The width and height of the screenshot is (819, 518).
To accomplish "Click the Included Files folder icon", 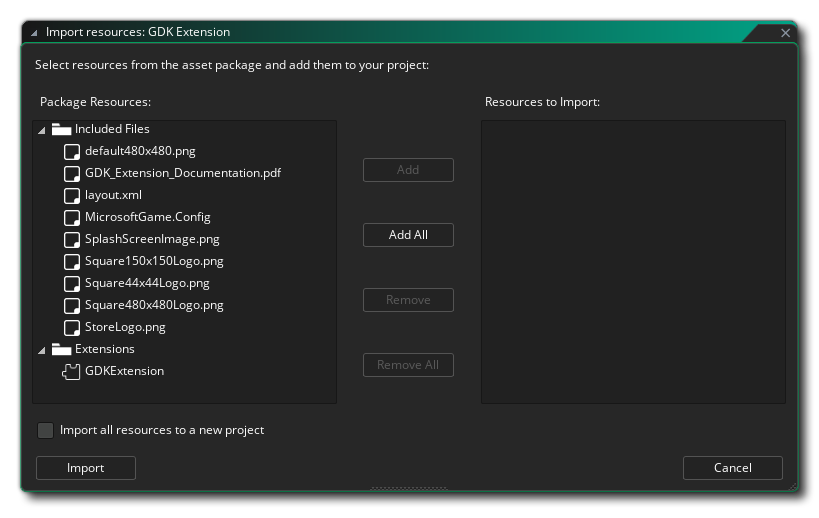I will [61, 129].
